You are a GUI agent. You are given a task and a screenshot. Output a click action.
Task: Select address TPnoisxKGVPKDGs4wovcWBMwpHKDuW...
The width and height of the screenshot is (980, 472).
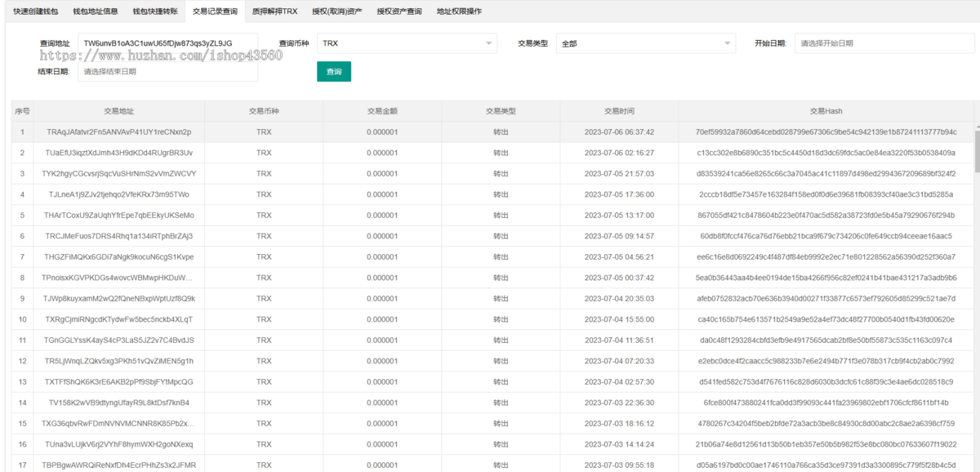(x=119, y=278)
